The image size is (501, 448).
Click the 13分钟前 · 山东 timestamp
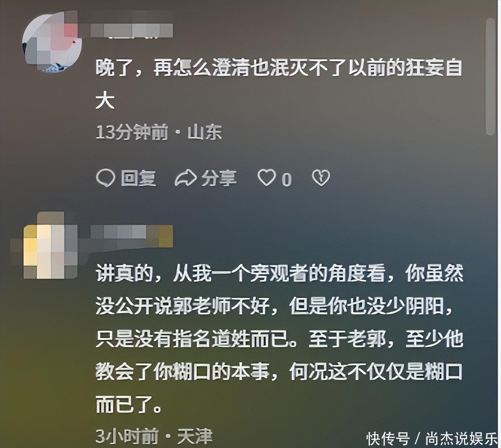click(159, 132)
